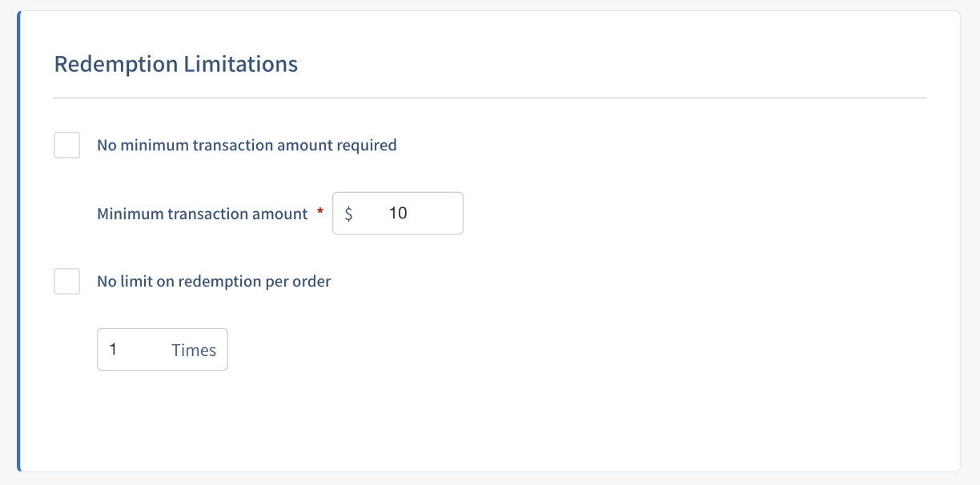Viewport: 980px width, 485px height.
Task: Click the red required asterisk
Action: point(320,213)
